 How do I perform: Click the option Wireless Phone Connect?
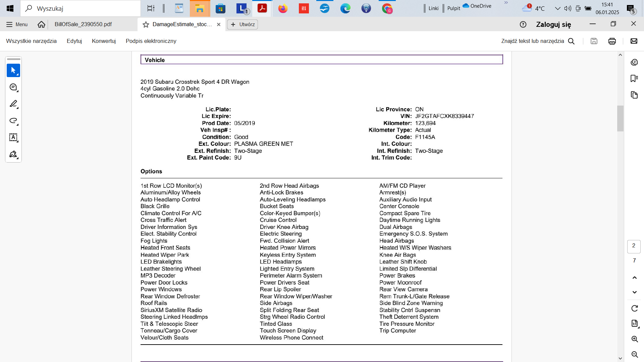coord(291,338)
